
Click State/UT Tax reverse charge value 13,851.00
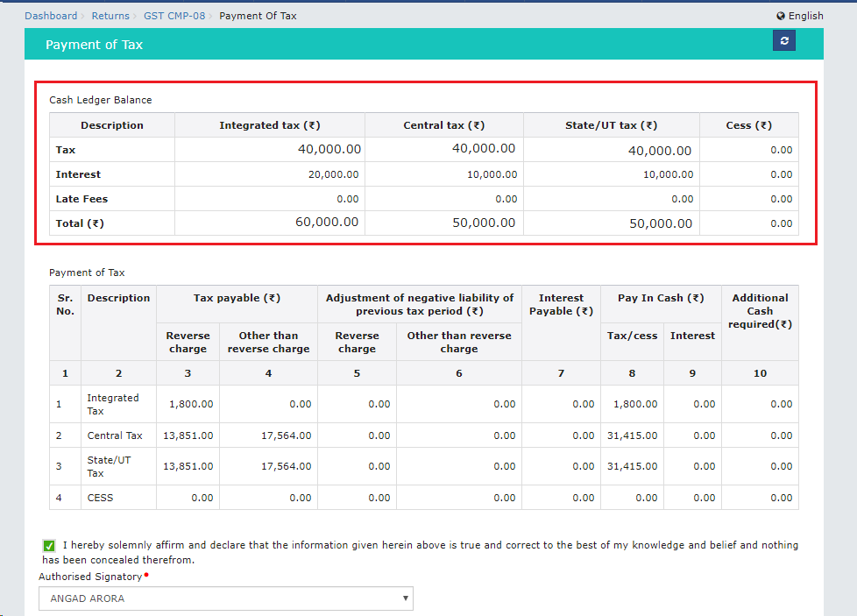(188, 466)
